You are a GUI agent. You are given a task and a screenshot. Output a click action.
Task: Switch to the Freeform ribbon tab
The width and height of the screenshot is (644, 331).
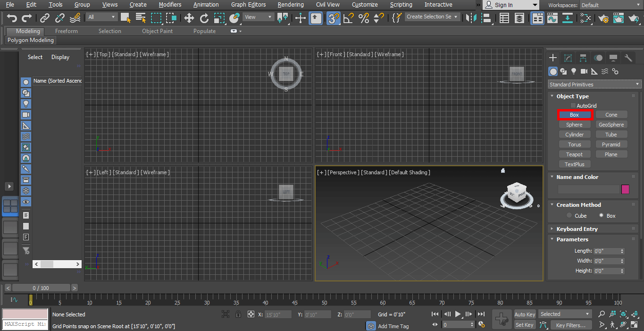[66, 31]
